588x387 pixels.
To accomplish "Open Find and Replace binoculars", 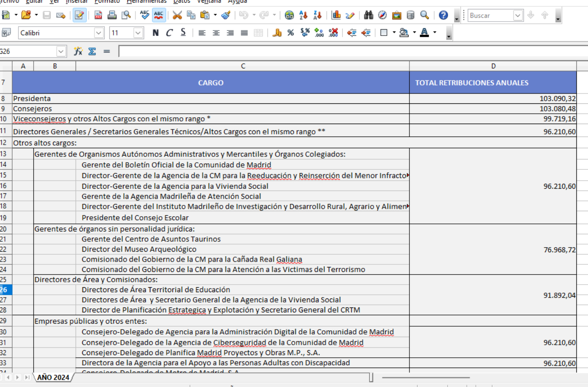I will tap(369, 15).
